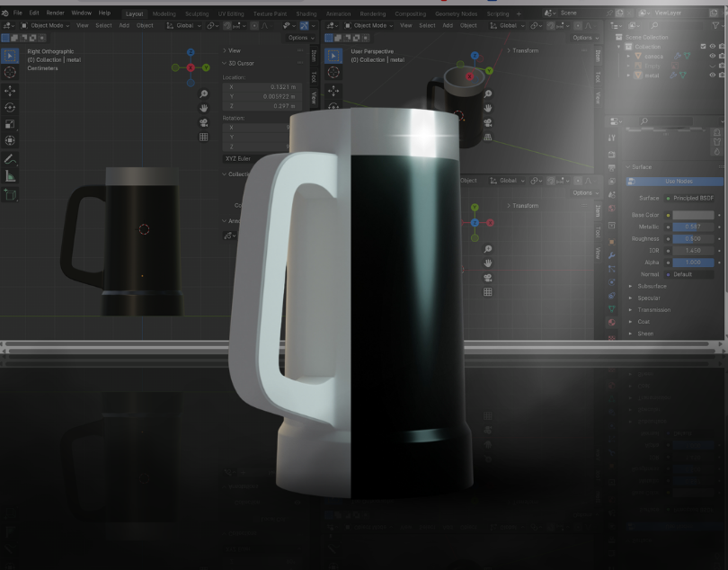Screen dimensions: 728x570
Task: Choose the Annotate pencil tool
Action: coord(10,159)
